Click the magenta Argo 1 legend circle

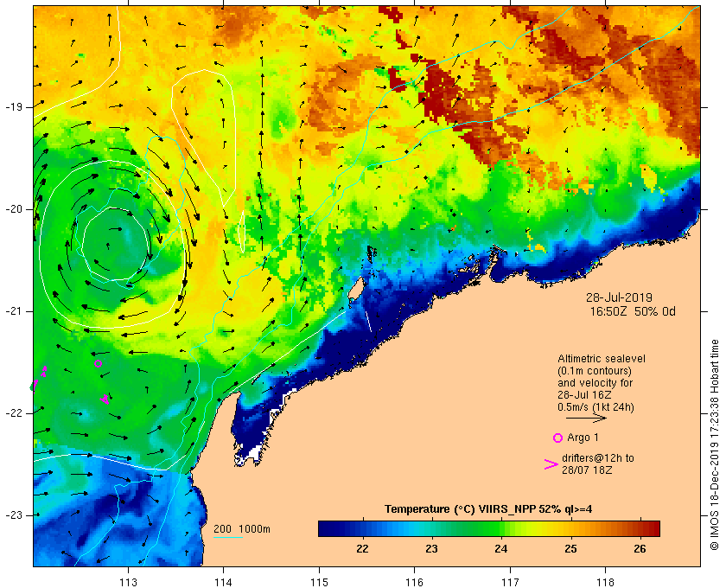click(558, 438)
